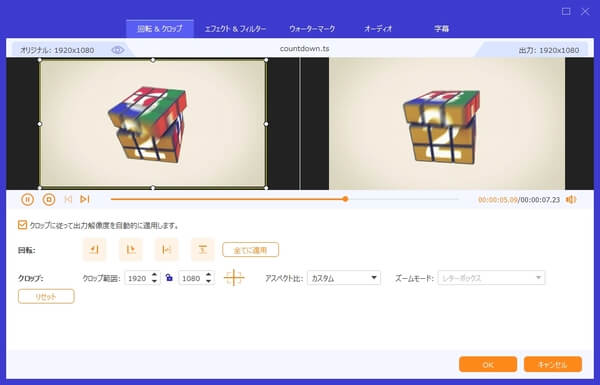Stop the video playback
Viewport: 600px width, 385px height.
[x=49, y=199]
